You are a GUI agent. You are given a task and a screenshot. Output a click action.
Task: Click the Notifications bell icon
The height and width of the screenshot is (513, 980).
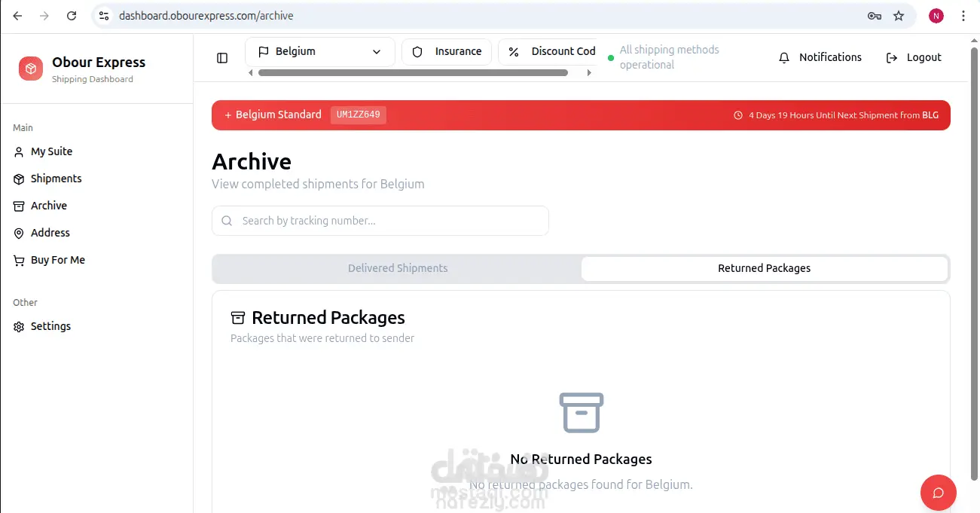click(x=784, y=58)
